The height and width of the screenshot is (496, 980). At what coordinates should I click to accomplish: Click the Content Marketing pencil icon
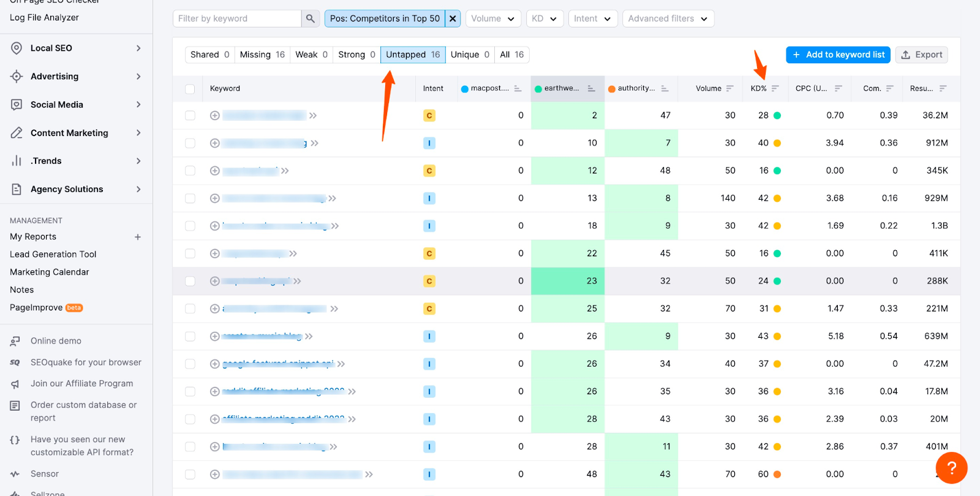click(x=17, y=132)
